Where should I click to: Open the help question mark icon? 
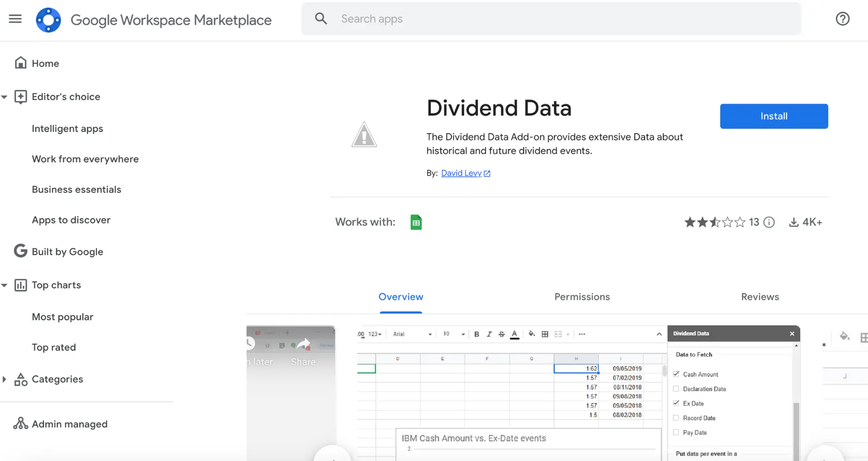[843, 19]
